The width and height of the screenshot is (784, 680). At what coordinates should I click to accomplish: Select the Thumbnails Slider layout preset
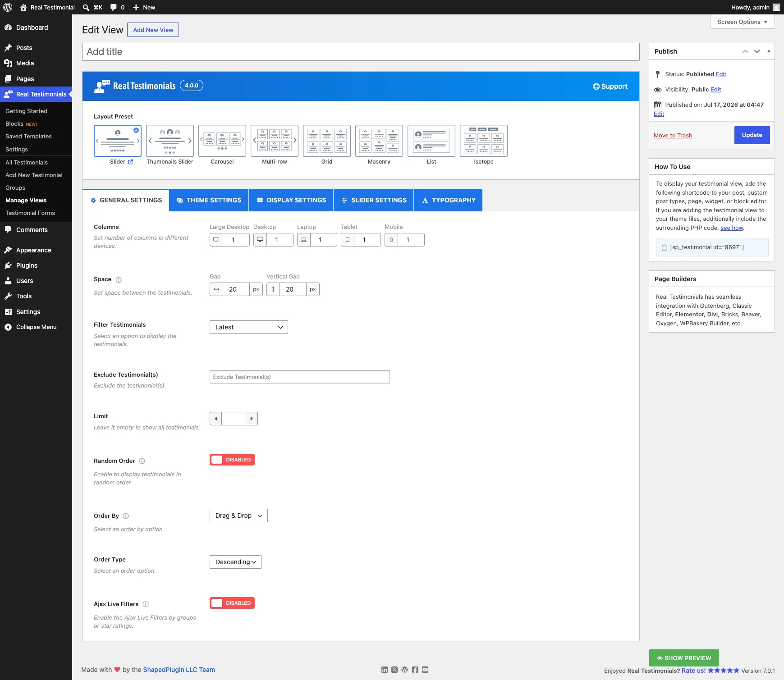click(170, 141)
